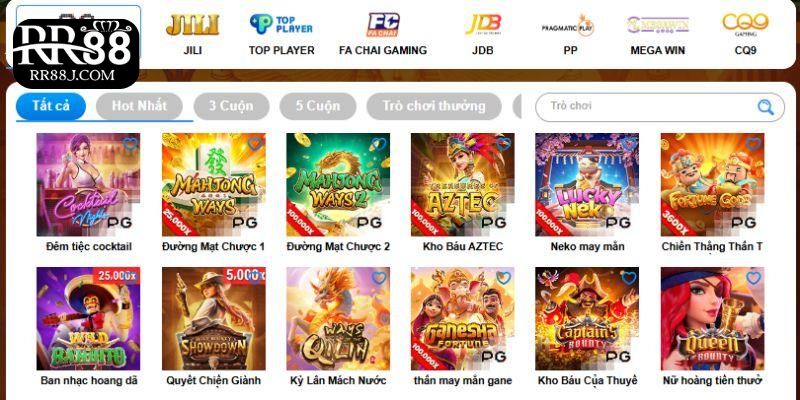Open the JILI provider logo
Viewport: 800px width, 400px height.
(x=193, y=24)
